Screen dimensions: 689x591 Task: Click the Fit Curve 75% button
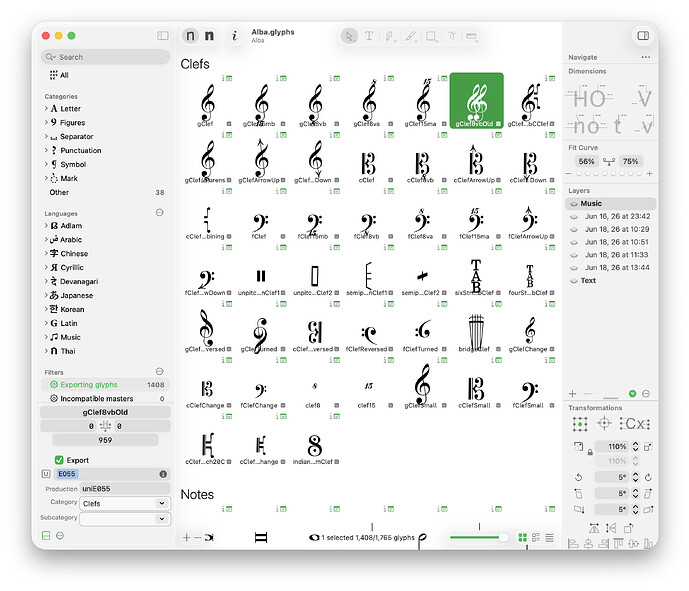pos(630,161)
